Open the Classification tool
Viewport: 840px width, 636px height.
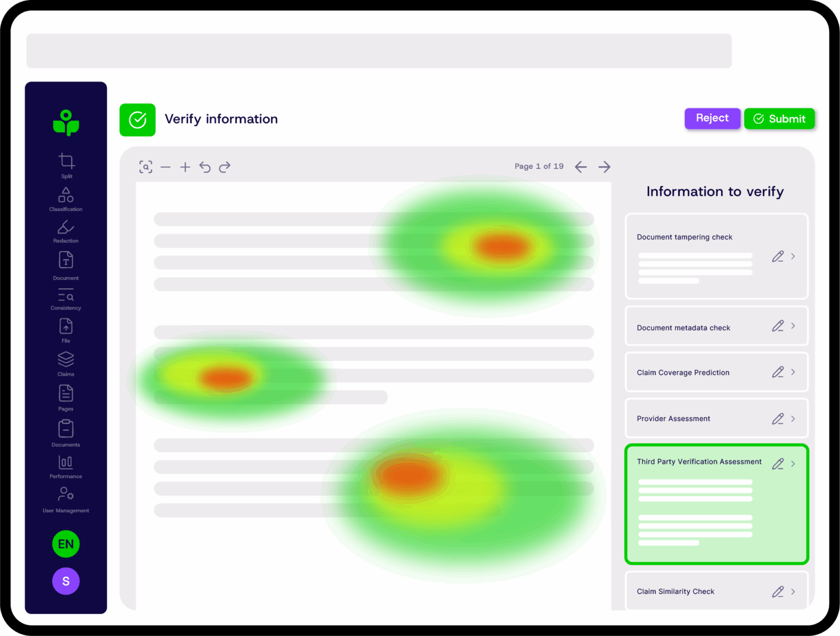point(66,197)
